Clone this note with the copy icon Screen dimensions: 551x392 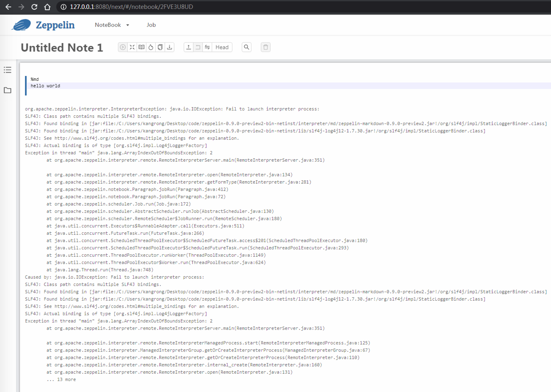(x=160, y=47)
